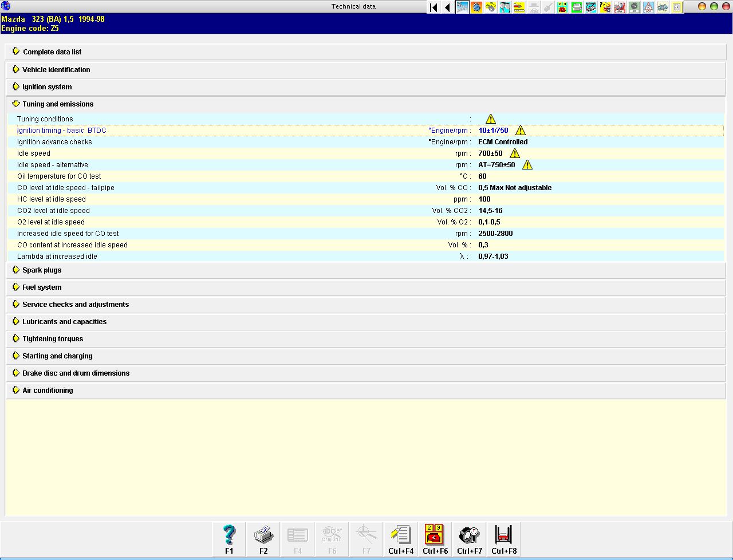Viewport: 733px width, 560px height.
Task: Click the F2 printer button
Action: (x=263, y=539)
